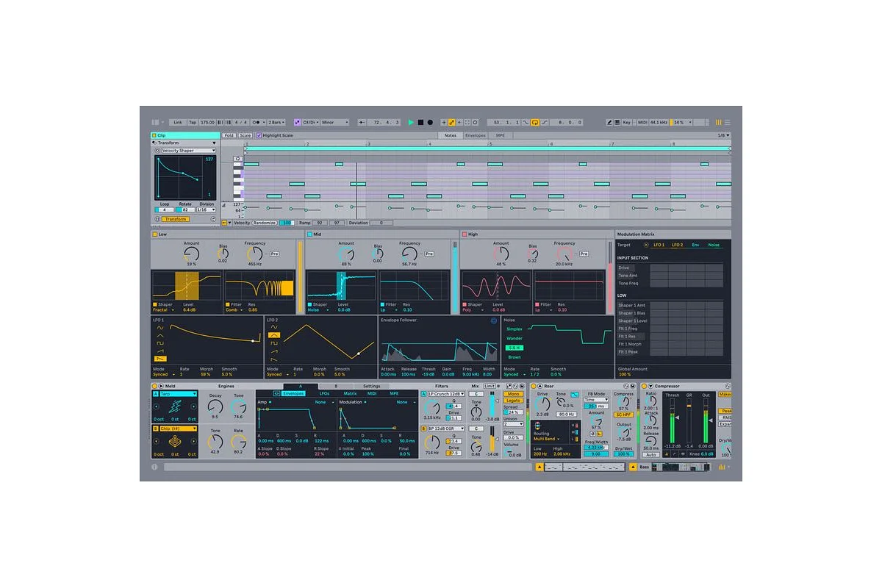Toggle Meld device power button
This screenshot has width=882, height=588.
tap(154, 386)
